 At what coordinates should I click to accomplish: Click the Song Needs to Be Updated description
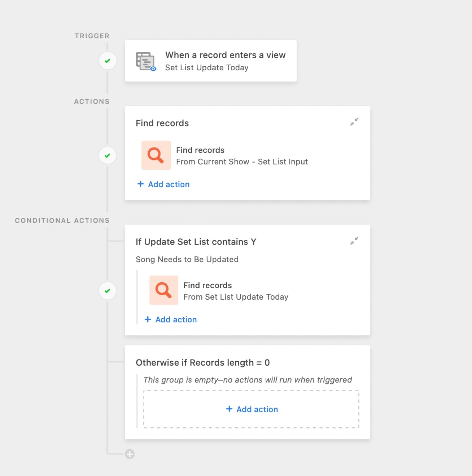click(x=187, y=259)
